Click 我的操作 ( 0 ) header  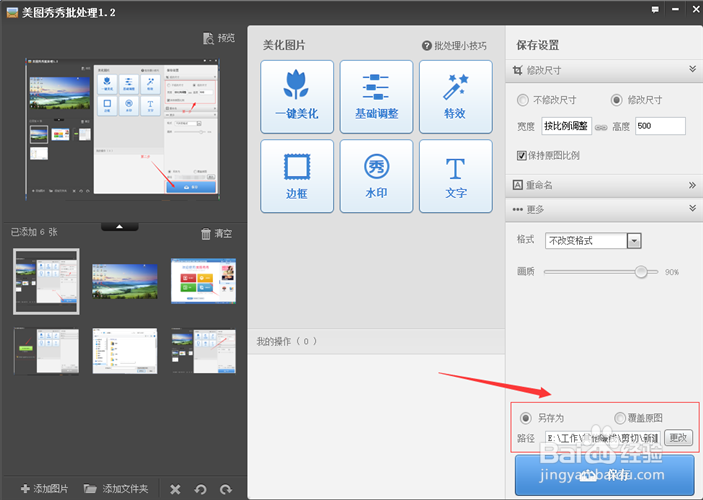(287, 342)
